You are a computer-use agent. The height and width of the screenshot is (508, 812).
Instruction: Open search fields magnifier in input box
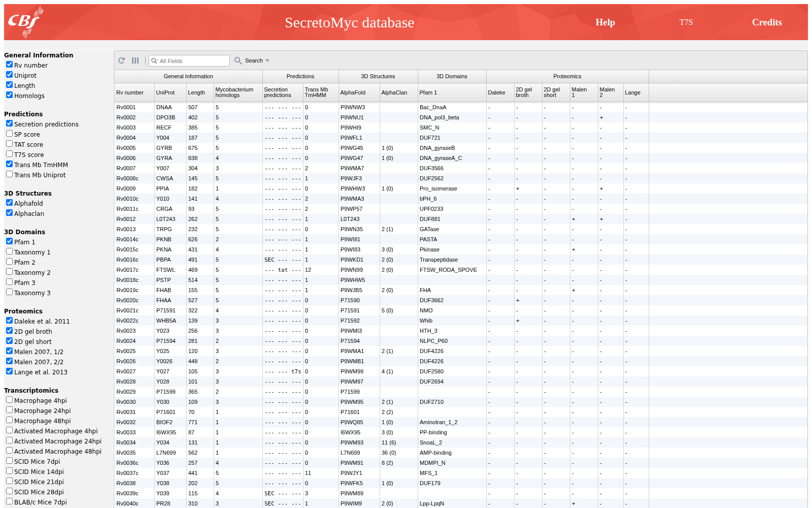154,61
